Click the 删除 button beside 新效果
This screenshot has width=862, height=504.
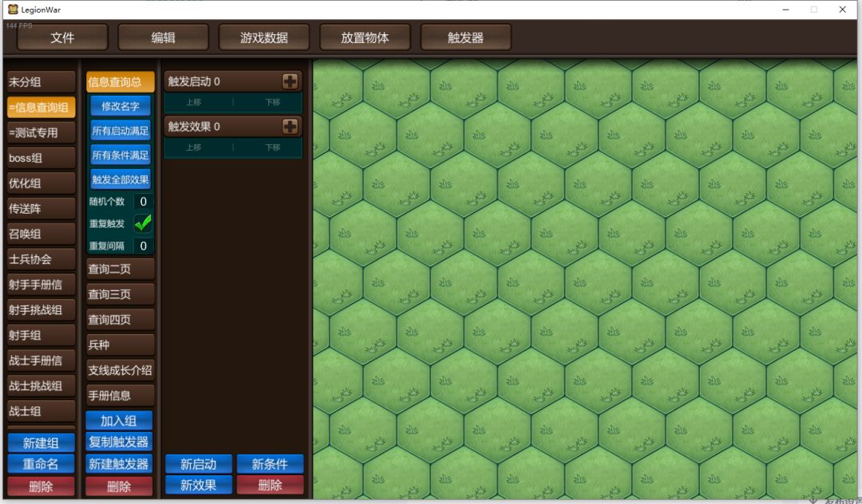270,486
